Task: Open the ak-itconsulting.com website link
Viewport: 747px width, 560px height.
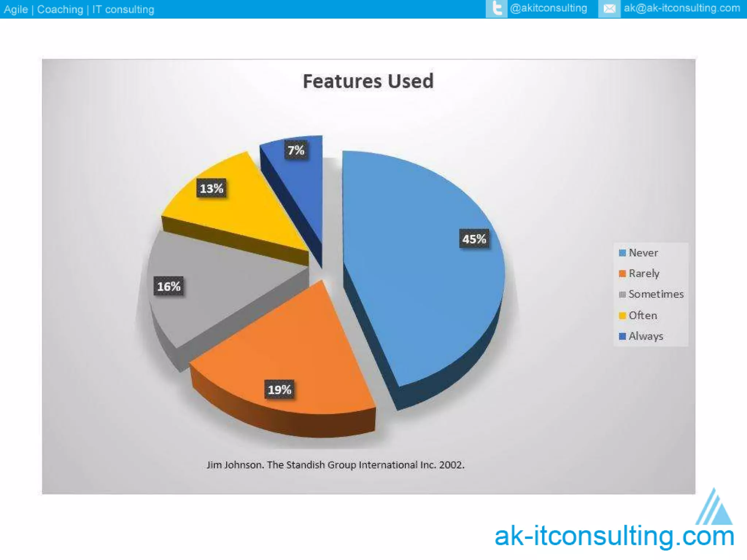Action: (614, 537)
